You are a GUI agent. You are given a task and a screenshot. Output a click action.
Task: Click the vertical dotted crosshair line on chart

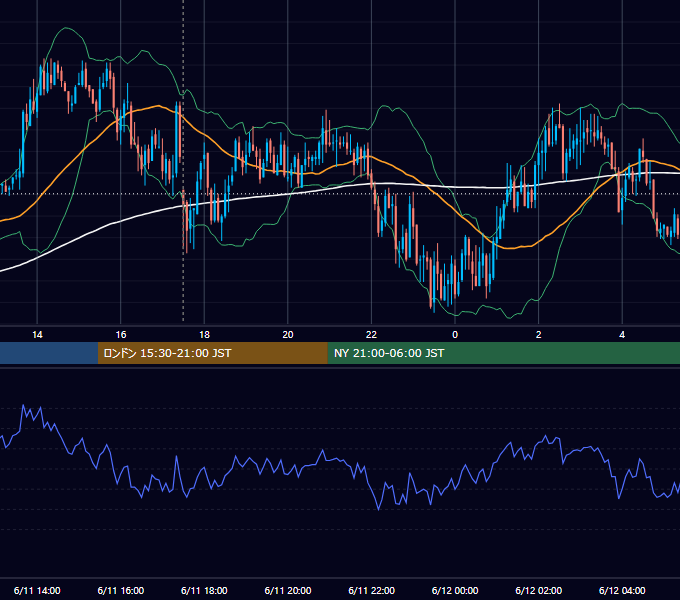click(183, 160)
